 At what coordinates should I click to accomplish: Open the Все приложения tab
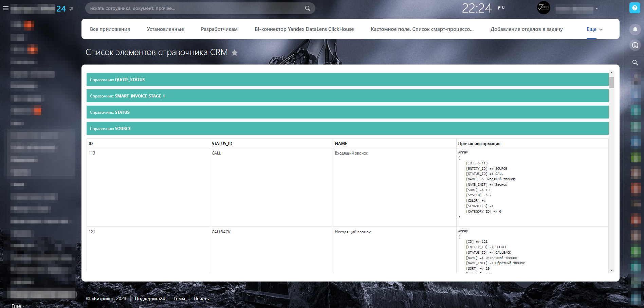[110, 29]
